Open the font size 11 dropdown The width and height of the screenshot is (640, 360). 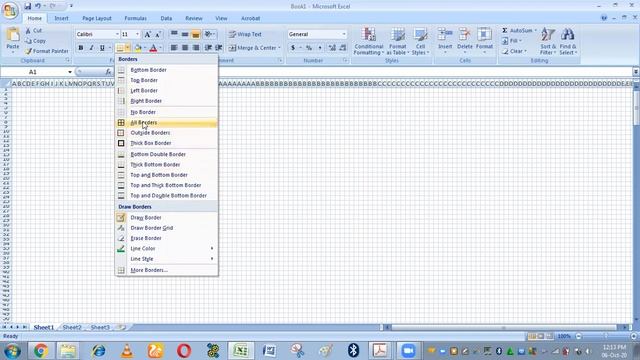137,34
